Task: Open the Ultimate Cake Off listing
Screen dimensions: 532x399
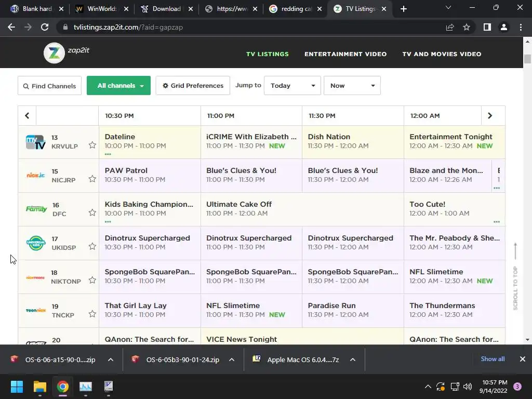Action: coord(302,209)
